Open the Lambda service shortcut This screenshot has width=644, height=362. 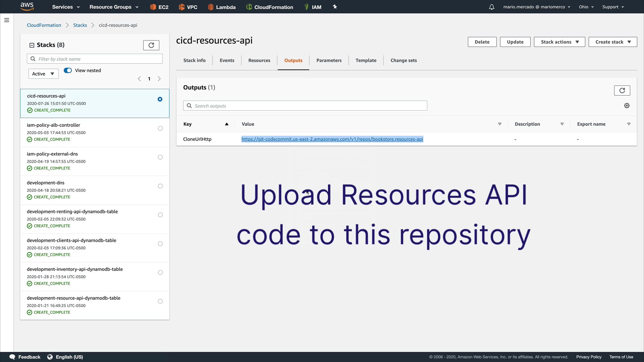[x=222, y=7]
